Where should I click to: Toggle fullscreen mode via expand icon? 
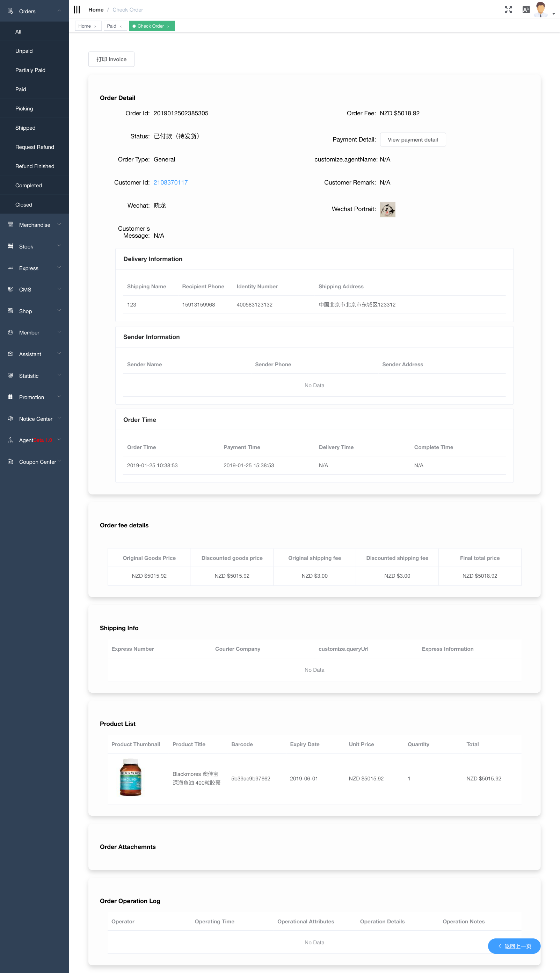(x=508, y=9)
